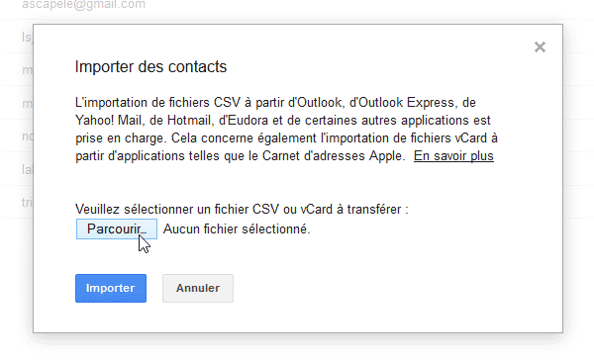Click the Importer des contacts title

point(150,67)
